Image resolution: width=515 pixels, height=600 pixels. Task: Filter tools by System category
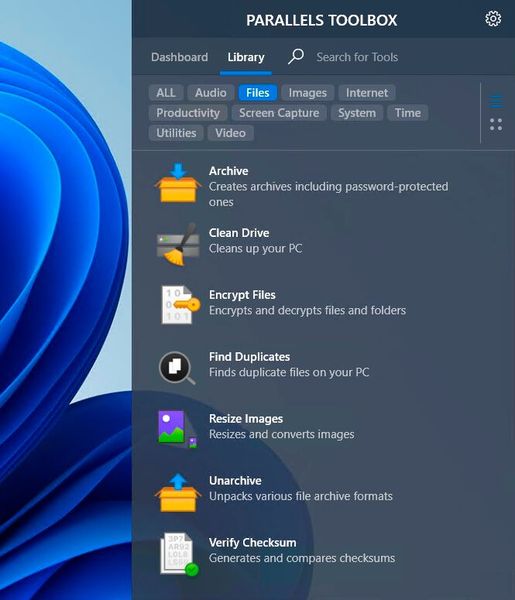tap(357, 113)
